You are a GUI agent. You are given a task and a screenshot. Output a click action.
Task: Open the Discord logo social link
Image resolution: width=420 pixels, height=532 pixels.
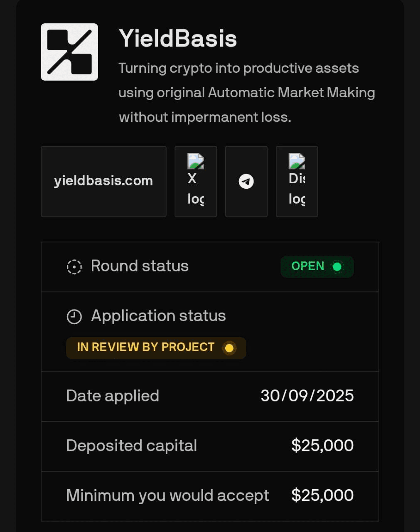click(x=297, y=182)
